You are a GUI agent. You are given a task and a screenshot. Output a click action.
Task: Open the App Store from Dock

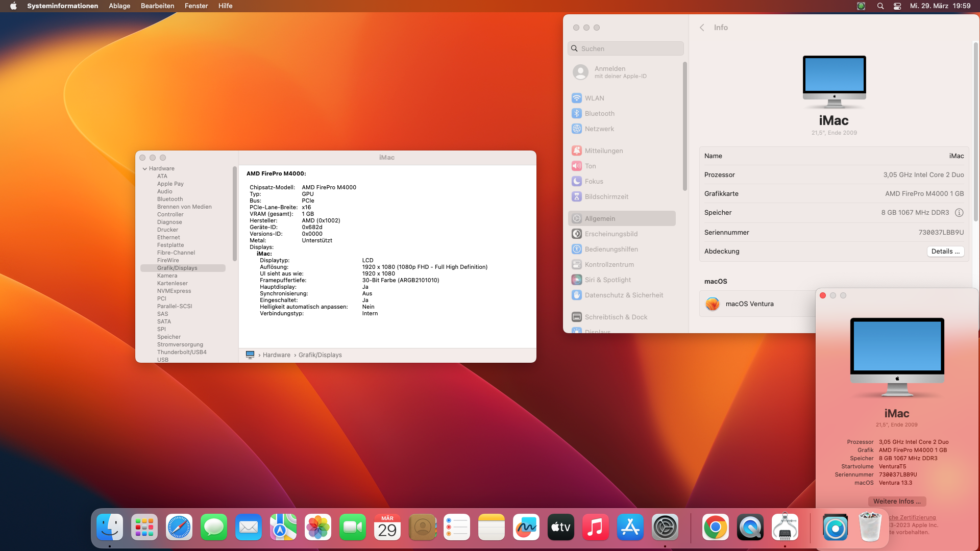pos(630,528)
